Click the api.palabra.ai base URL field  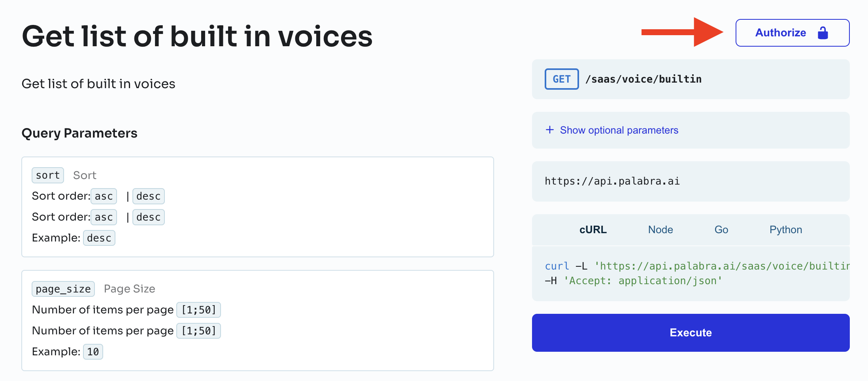click(612, 181)
